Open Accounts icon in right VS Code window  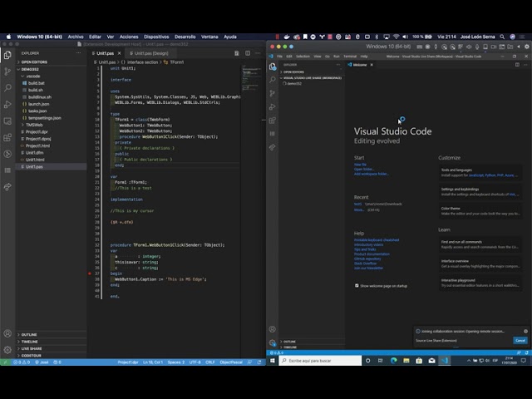(273, 329)
